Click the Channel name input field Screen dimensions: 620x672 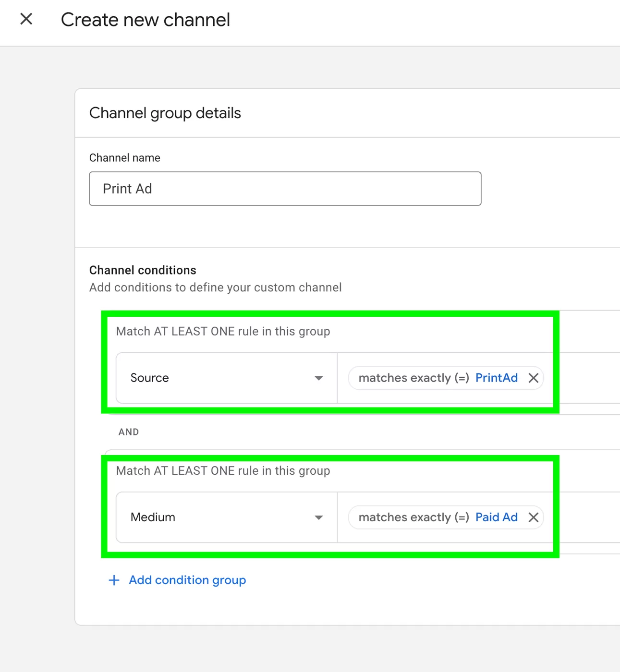pos(285,189)
